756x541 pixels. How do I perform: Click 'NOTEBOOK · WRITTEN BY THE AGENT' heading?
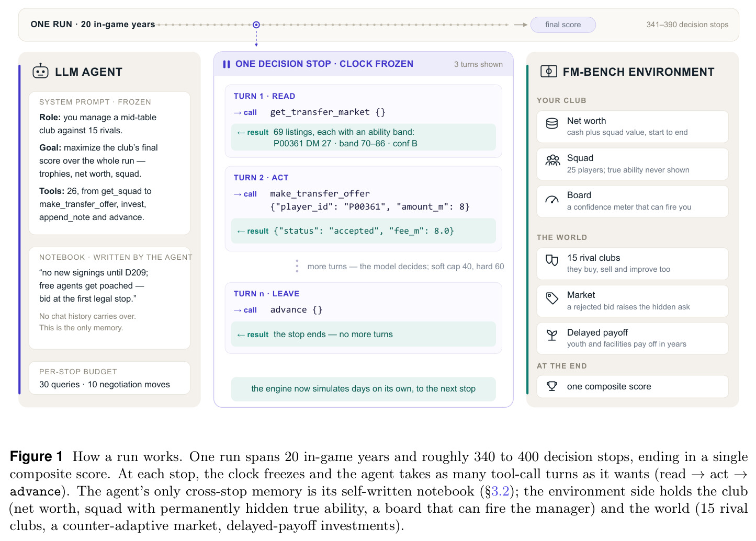point(116,257)
